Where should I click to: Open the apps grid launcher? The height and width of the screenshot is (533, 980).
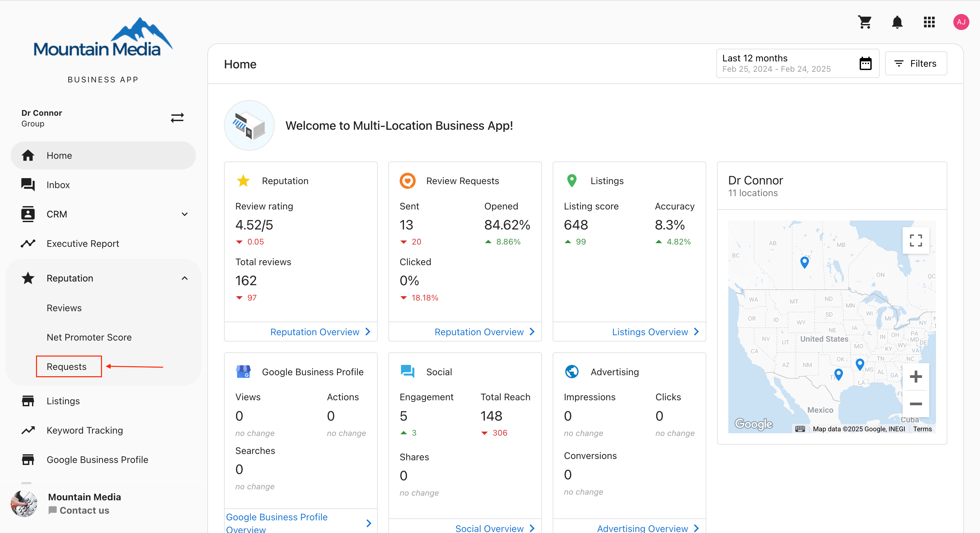(929, 22)
